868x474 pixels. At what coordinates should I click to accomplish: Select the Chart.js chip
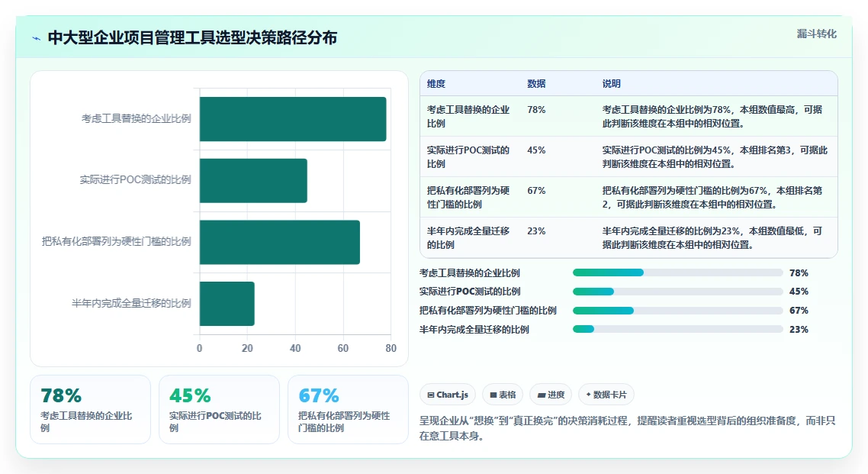(x=448, y=395)
